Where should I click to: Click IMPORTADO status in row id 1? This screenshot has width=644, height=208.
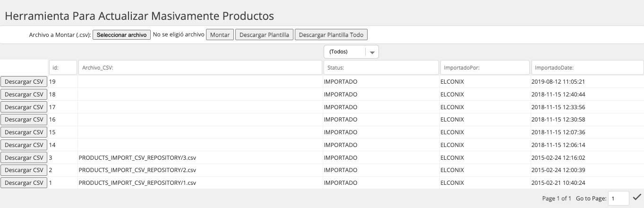click(x=341, y=182)
